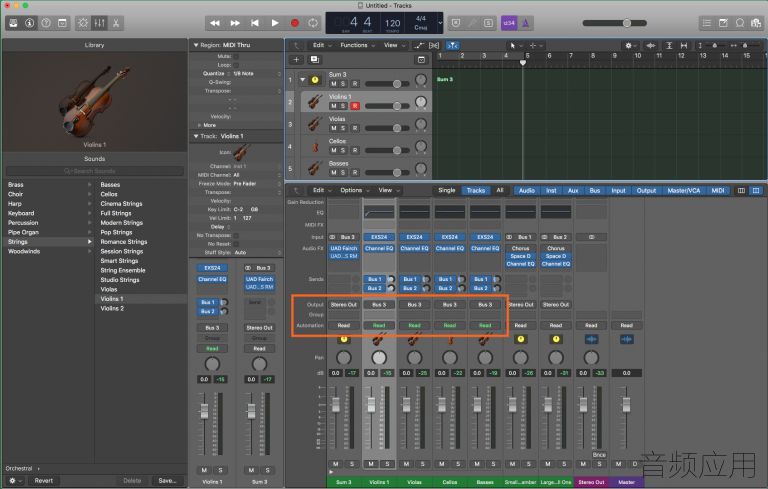
Task: Open the Media Browsers button
Action: (x=756, y=23)
